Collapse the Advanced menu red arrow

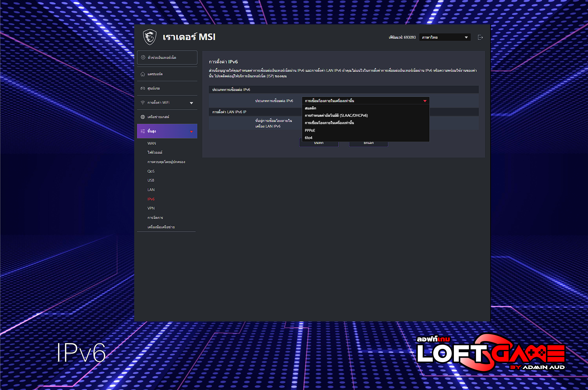click(x=191, y=132)
